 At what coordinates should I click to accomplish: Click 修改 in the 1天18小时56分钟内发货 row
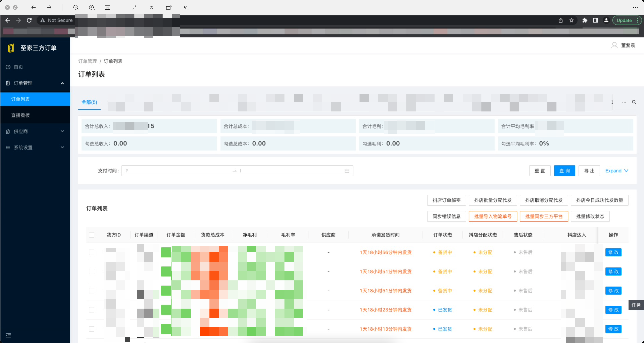click(x=613, y=252)
